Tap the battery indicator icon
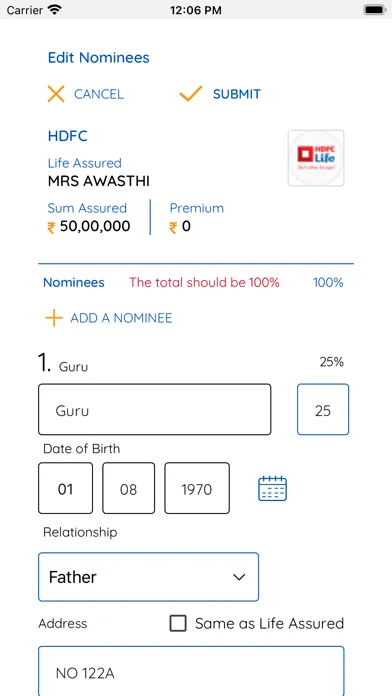392x696 pixels. pyautogui.click(x=374, y=10)
